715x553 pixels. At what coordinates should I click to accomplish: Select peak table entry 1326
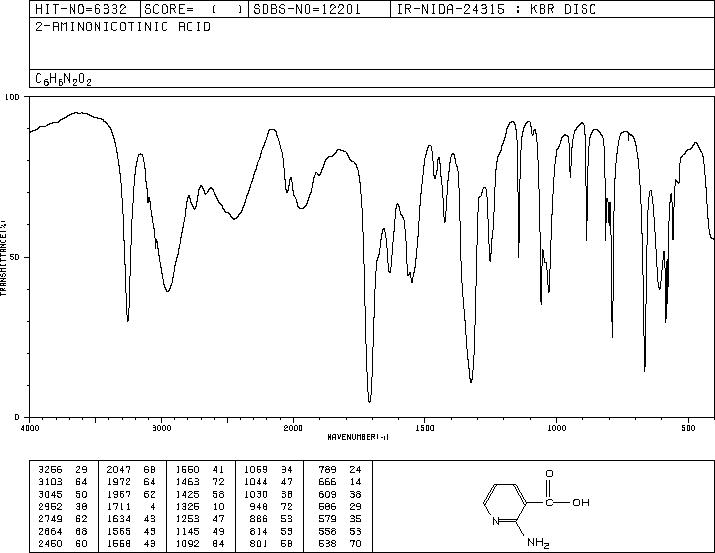[187, 506]
